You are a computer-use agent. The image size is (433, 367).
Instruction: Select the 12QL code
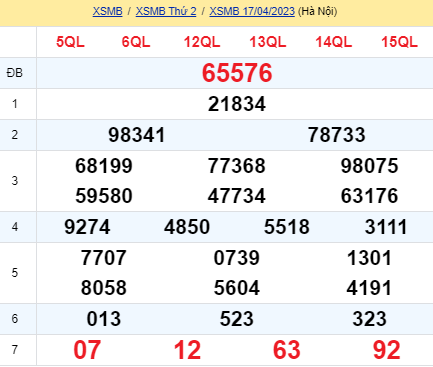(202, 42)
